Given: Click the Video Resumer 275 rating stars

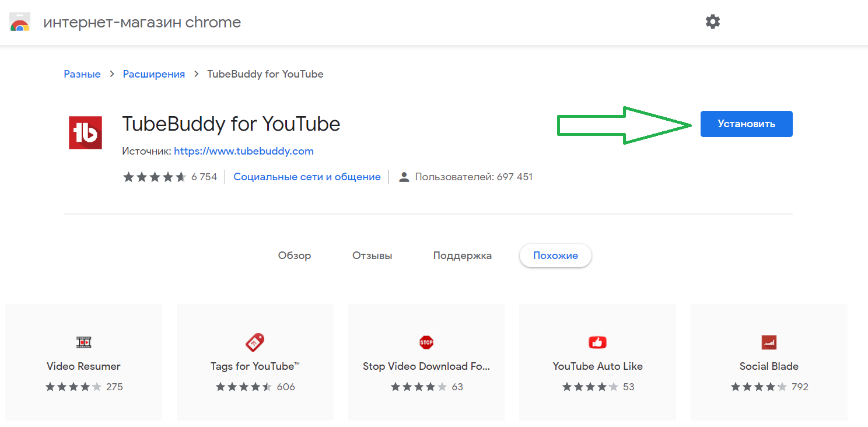Looking at the screenshot, I should pyautogui.click(x=73, y=387).
